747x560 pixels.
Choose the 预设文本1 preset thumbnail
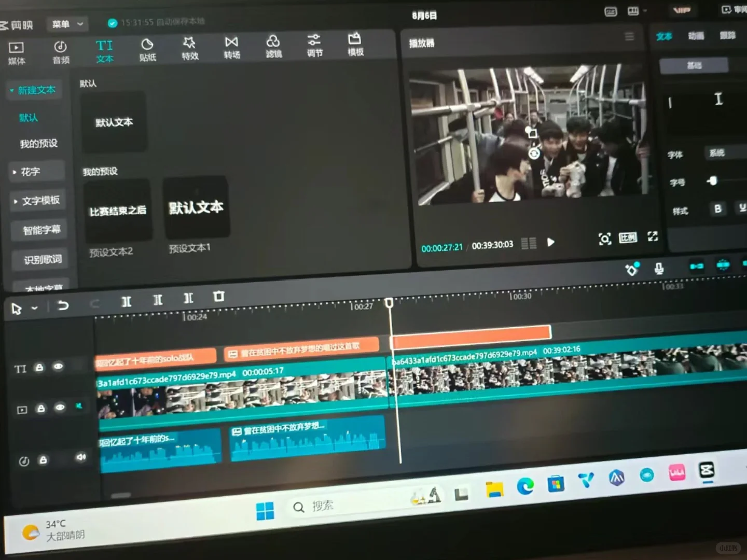[x=196, y=207]
